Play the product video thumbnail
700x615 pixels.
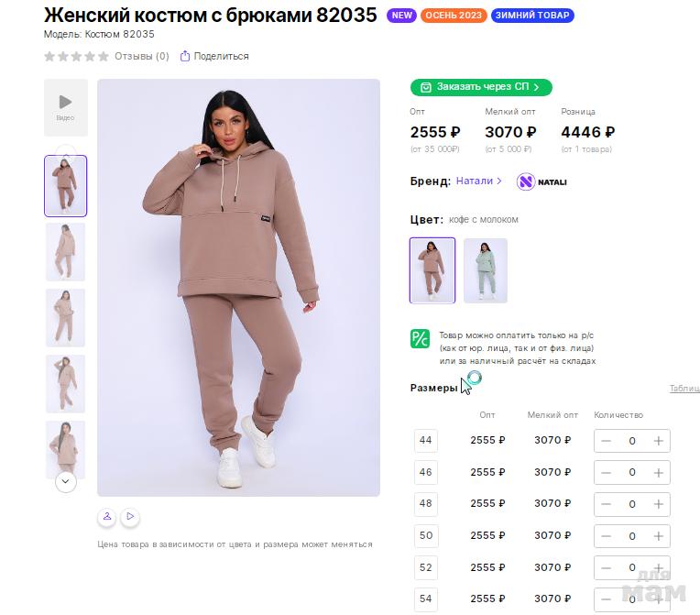(x=65, y=105)
